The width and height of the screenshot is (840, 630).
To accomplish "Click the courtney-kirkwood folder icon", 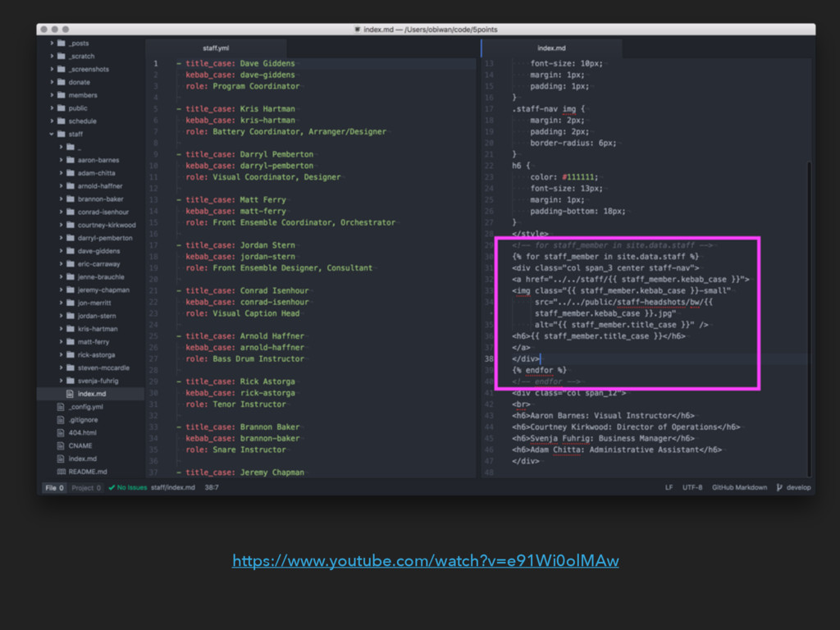I will click(x=71, y=225).
